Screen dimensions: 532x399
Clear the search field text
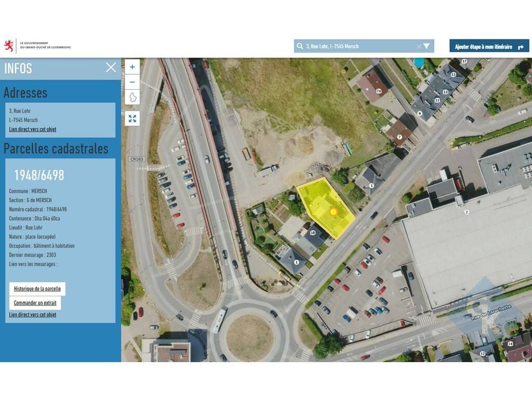419,46
